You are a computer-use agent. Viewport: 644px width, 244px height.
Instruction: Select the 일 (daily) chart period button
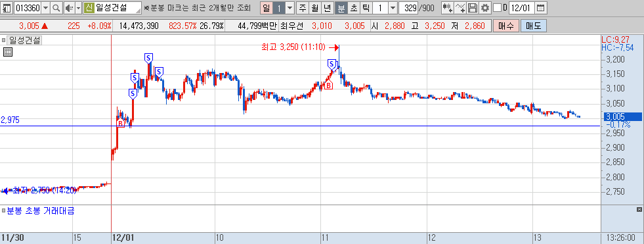(x=267, y=7)
